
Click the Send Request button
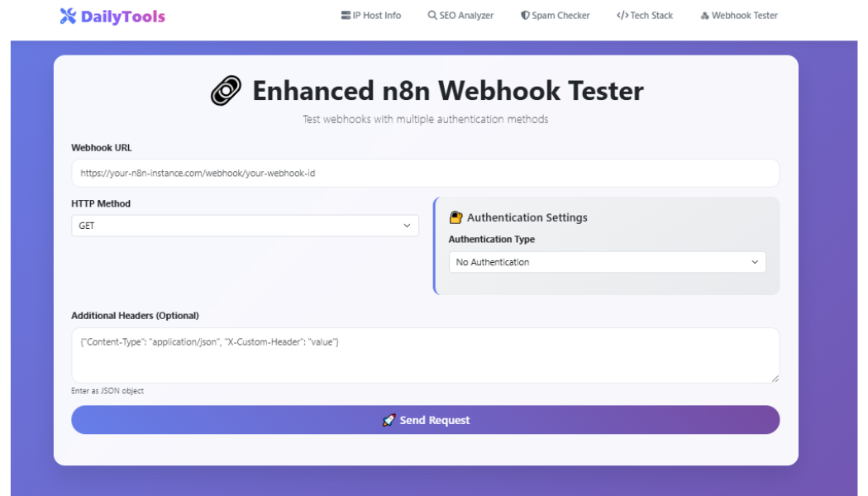pyautogui.click(x=425, y=420)
